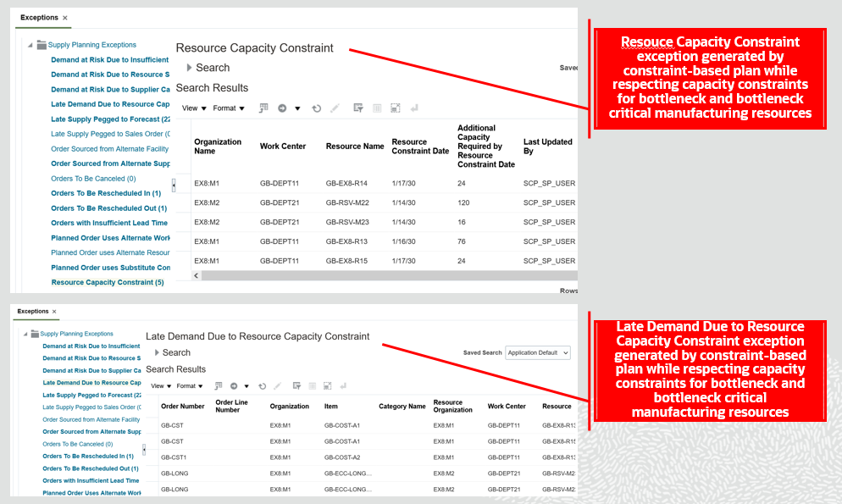Open the View menu in the Late Demand toolbar
842x504 pixels.
pos(161,386)
